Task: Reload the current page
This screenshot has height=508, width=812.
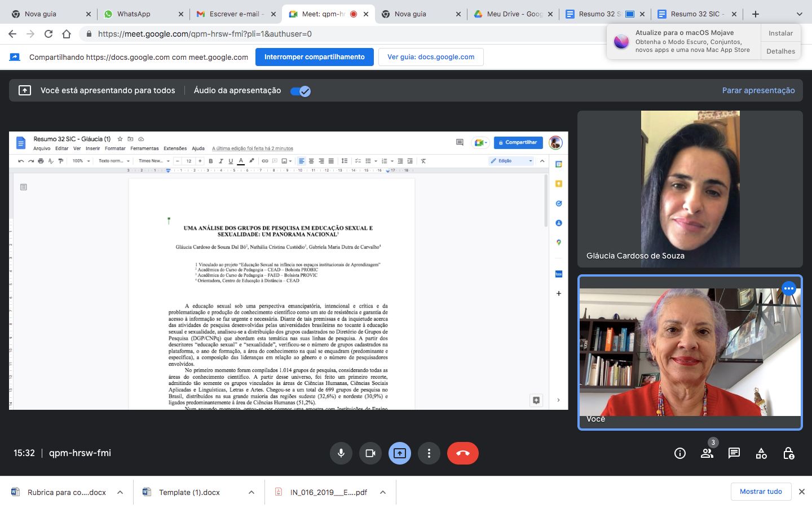Action: pyautogui.click(x=48, y=34)
